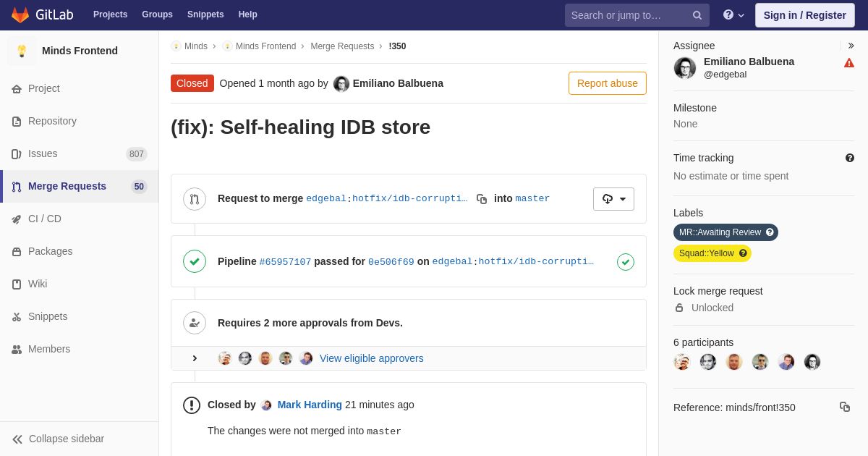Click the Unlocked lock icon
Screen dimensions: 868x456
pyautogui.click(x=679, y=308)
